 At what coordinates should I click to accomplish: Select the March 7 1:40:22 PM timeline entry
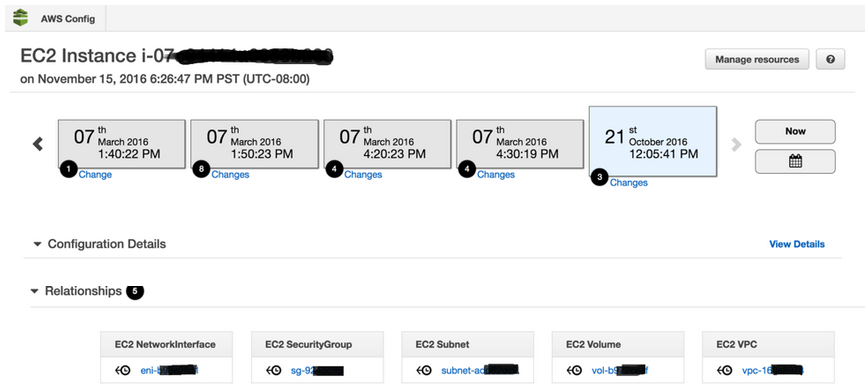[x=122, y=144]
